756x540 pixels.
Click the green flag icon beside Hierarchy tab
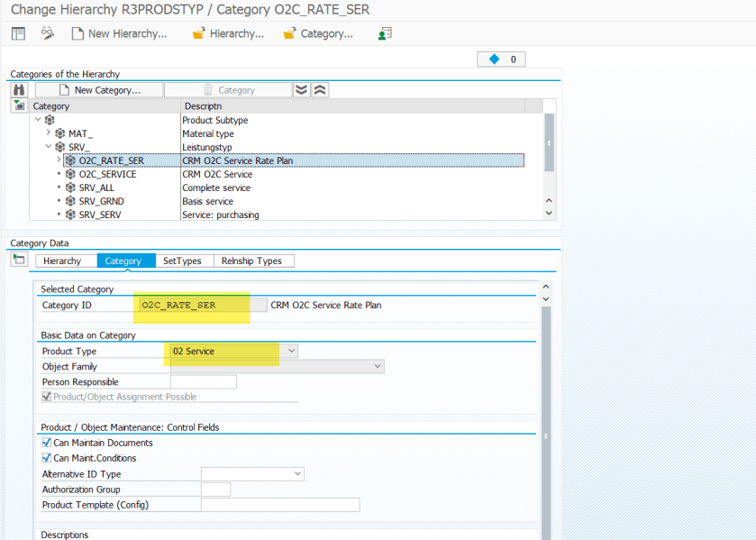[19, 260]
